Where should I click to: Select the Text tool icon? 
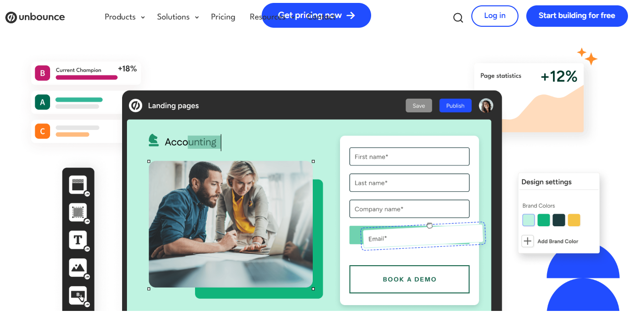tap(78, 239)
